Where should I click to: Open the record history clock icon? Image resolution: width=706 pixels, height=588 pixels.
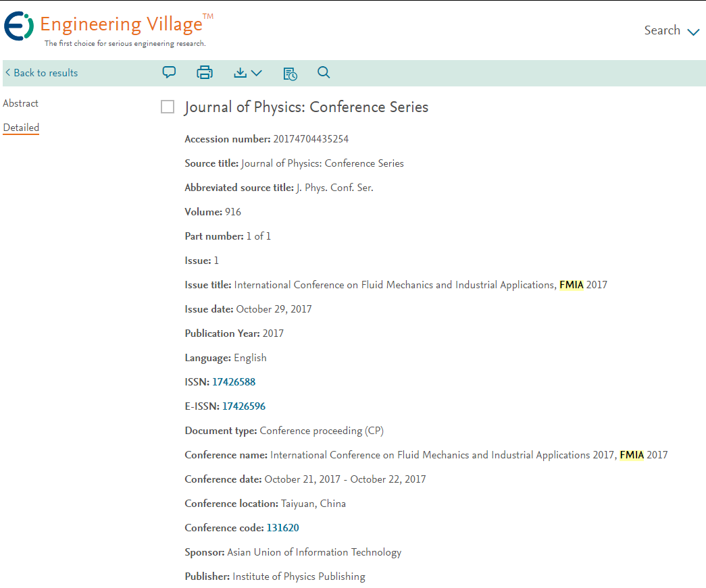pos(290,73)
